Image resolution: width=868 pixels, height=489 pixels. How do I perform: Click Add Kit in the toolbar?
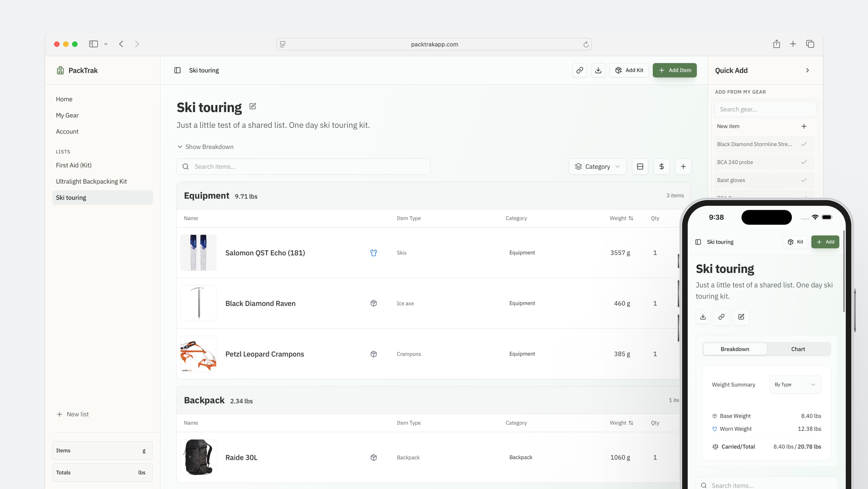click(629, 70)
